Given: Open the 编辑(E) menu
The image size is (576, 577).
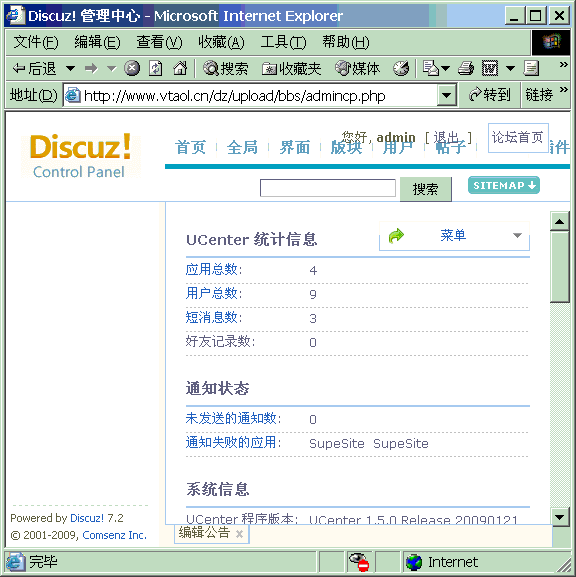Looking at the screenshot, I should tap(97, 42).
